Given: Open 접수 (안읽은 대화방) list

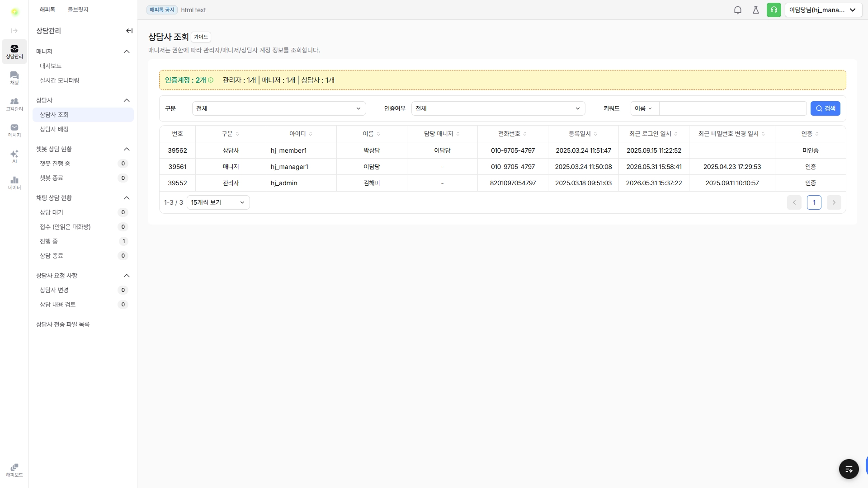Looking at the screenshot, I should (x=83, y=227).
